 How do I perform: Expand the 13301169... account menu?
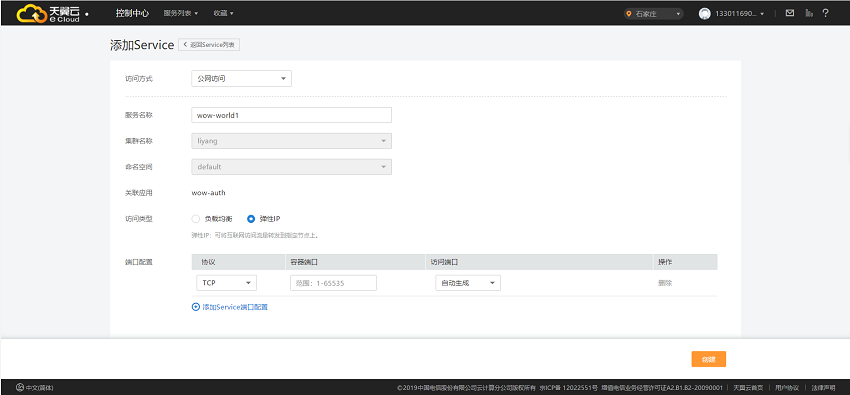click(x=739, y=14)
